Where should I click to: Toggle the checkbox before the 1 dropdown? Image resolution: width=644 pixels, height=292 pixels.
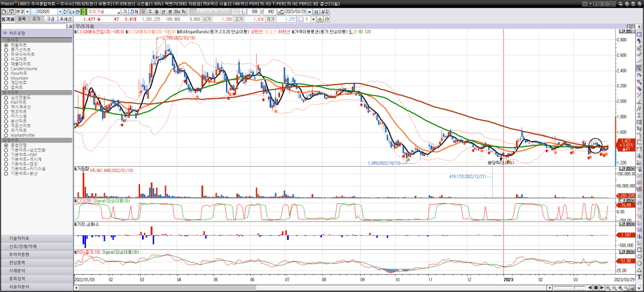301,19
